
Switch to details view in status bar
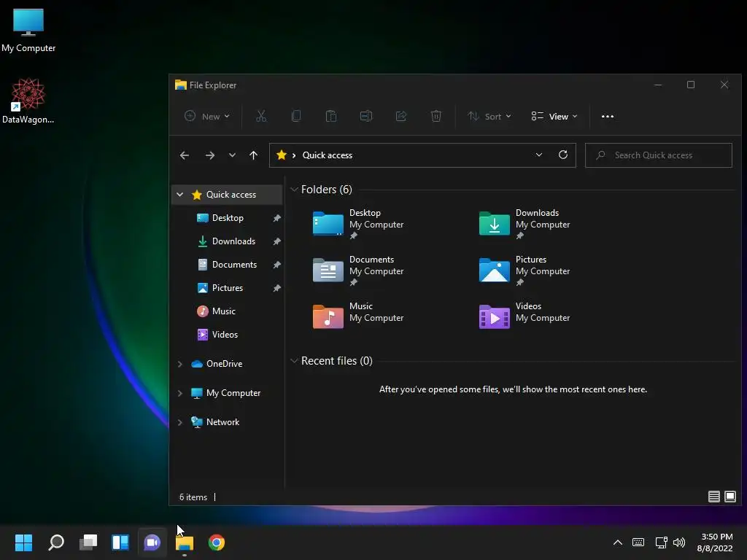click(x=713, y=497)
